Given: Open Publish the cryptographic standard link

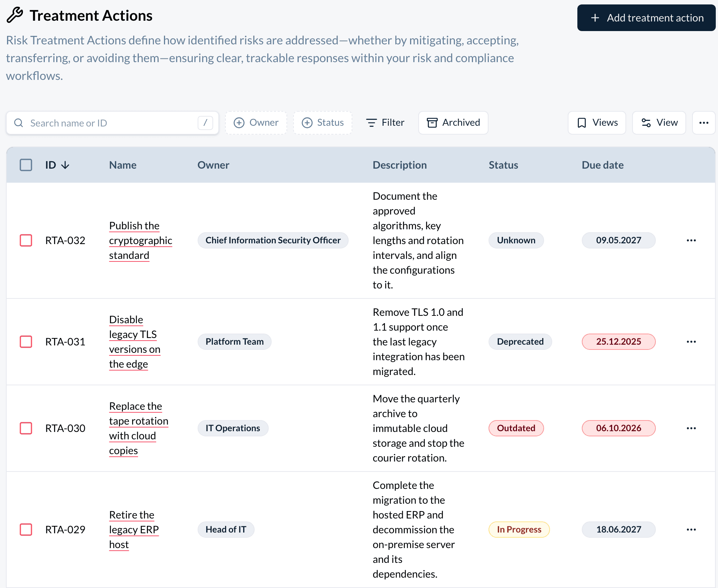Looking at the screenshot, I should pyautogui.click(x=141, y=240).
